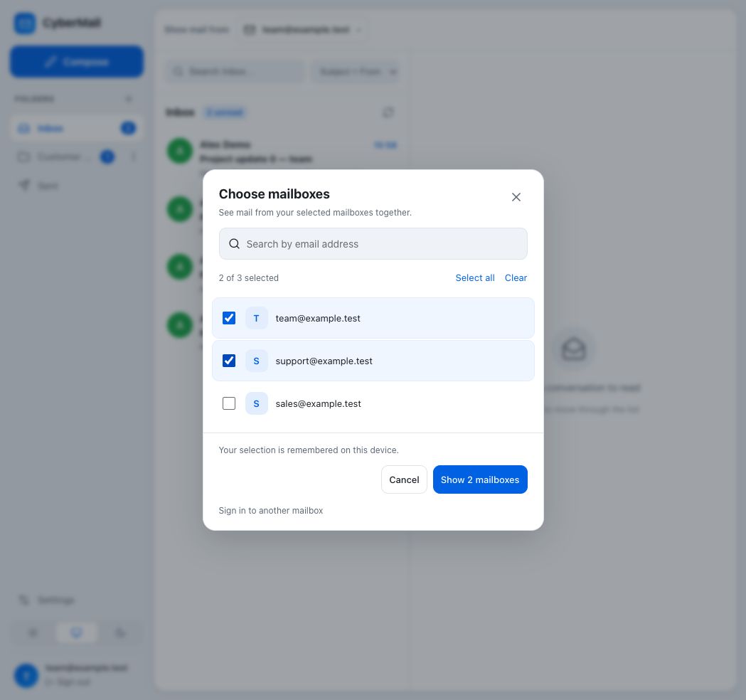Click the sales@example.test address text
The height and width of the screenshot is (700, 746).
click(319, 404)
